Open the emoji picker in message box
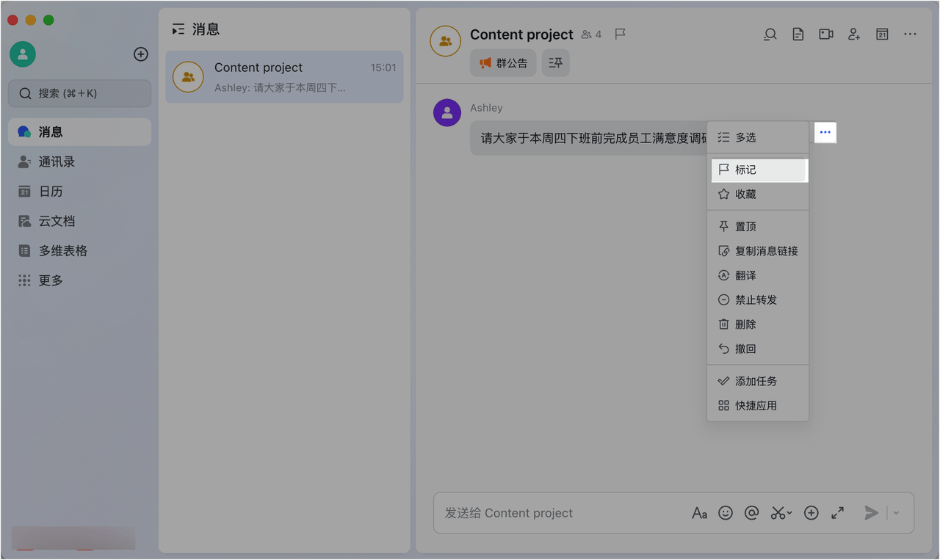Viewport: 940px width, 560px height. click(726, 513)
